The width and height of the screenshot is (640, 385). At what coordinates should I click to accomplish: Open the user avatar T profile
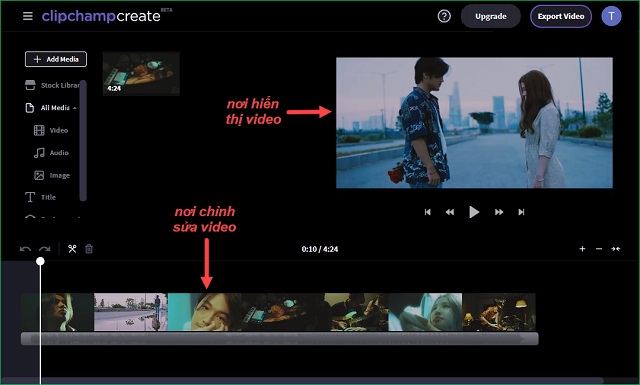click(x=611, y=16)
